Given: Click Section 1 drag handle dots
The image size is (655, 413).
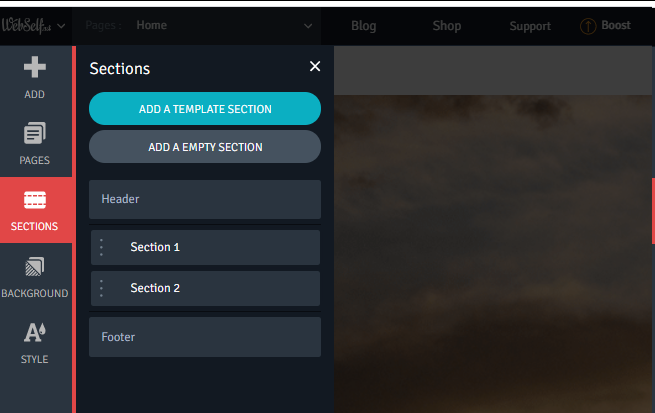Looking at the screenshot, I should click(102, 247).
